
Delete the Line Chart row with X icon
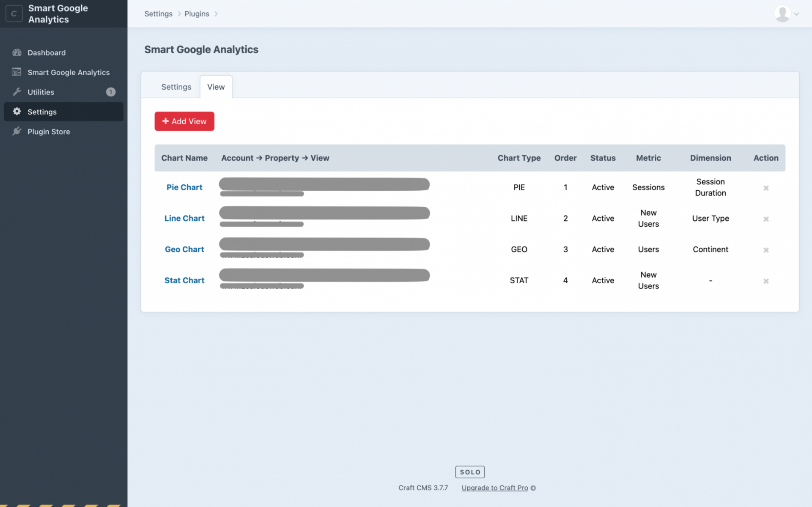pyautogui.click(x=765, y=219)
